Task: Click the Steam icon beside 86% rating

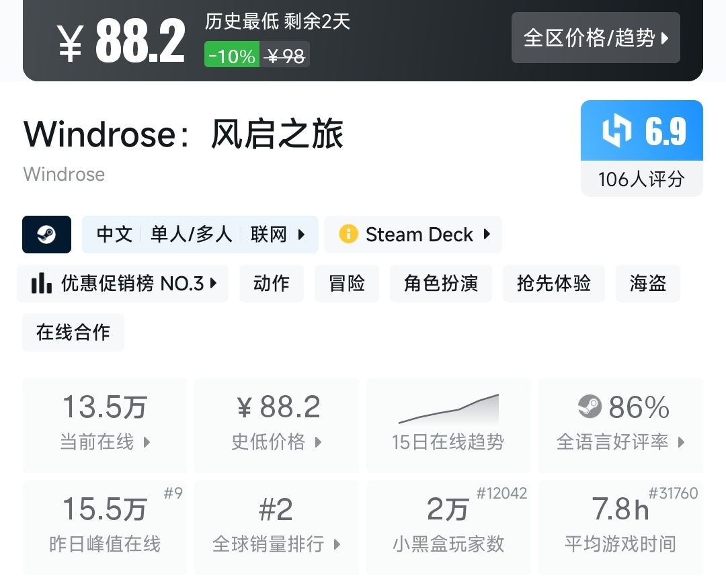Action: (590, 407)
